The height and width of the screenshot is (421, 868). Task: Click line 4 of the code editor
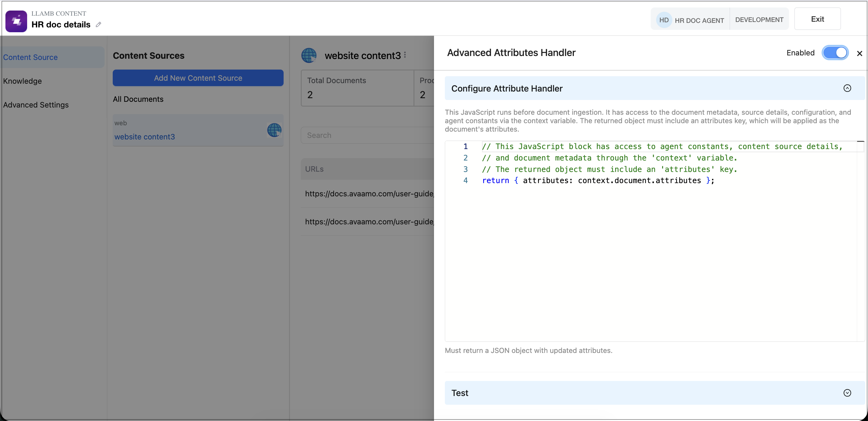point(598,181)
